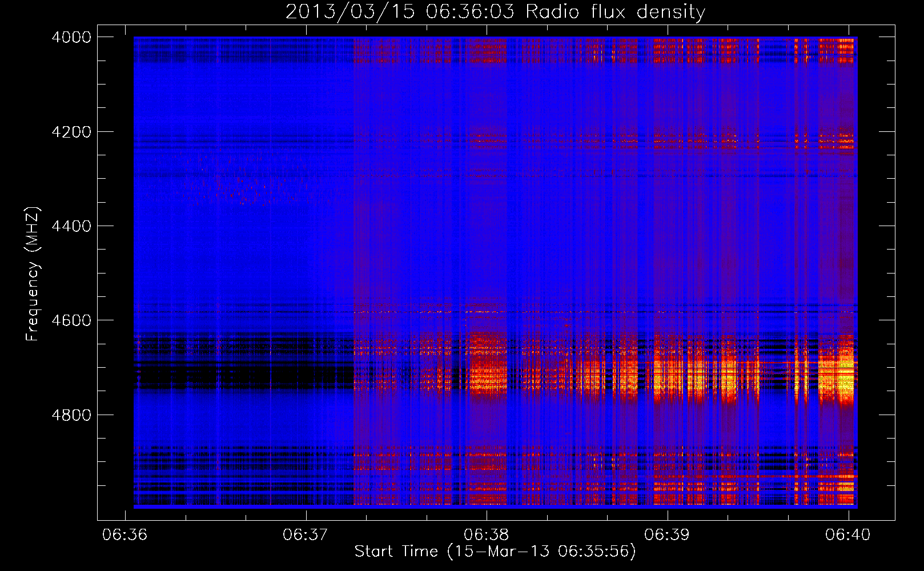Select the 4800 frequency axis label
Image resolution: width=924 pixels, height=571 pixels.
(x=71, y=415)
